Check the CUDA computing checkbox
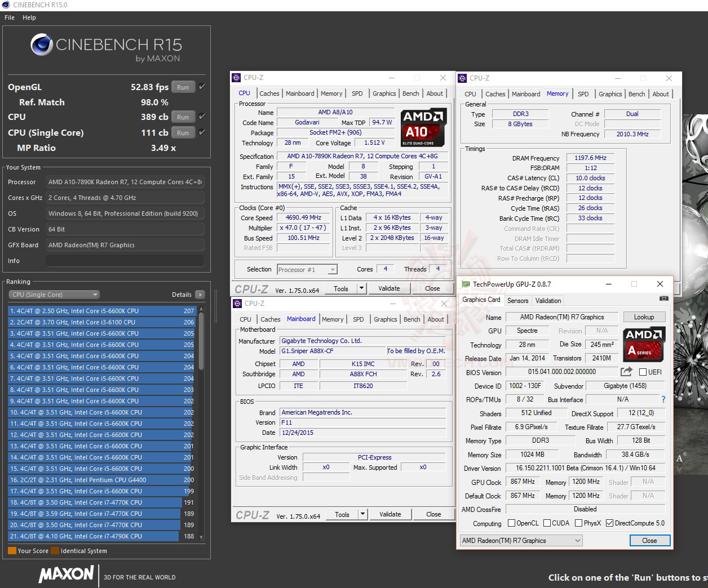 [x=547, y=523]
